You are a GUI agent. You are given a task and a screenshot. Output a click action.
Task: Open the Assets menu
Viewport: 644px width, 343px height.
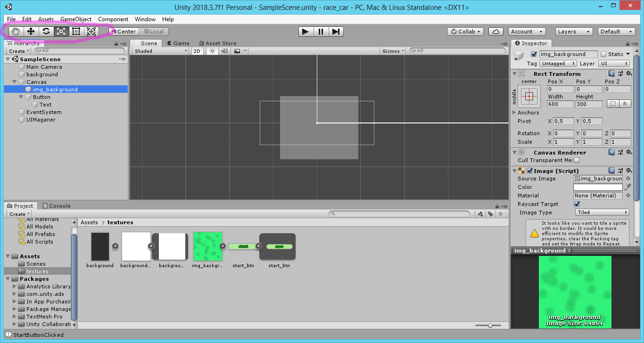pos(46,19)
